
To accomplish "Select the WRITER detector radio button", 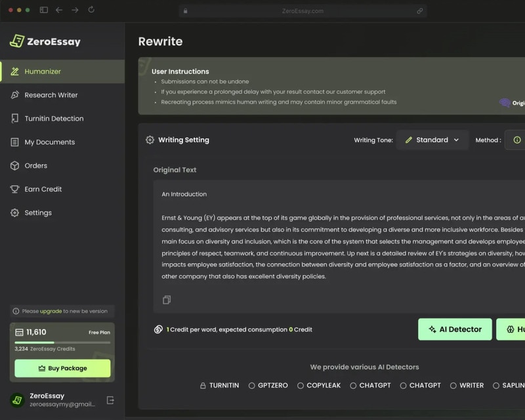I will pos(453,386).
